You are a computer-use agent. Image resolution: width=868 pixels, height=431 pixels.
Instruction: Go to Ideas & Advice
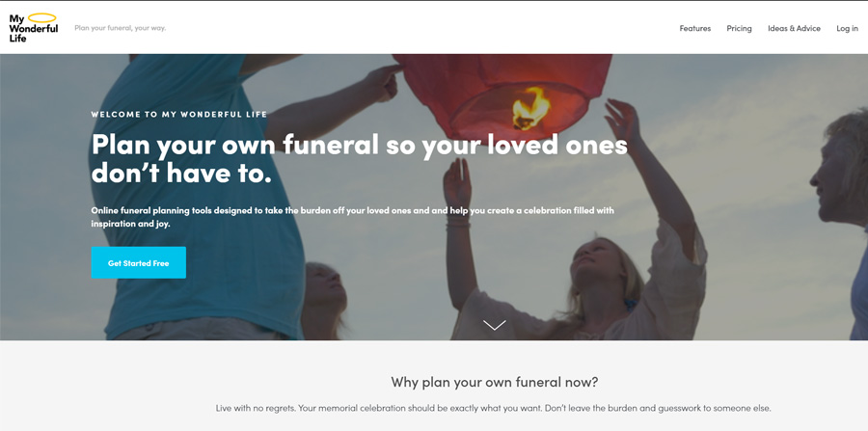[x=794, y=28]
